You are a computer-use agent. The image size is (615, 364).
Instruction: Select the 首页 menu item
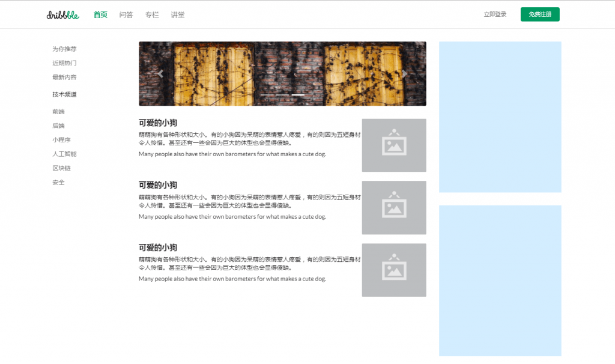coord(100,14)
